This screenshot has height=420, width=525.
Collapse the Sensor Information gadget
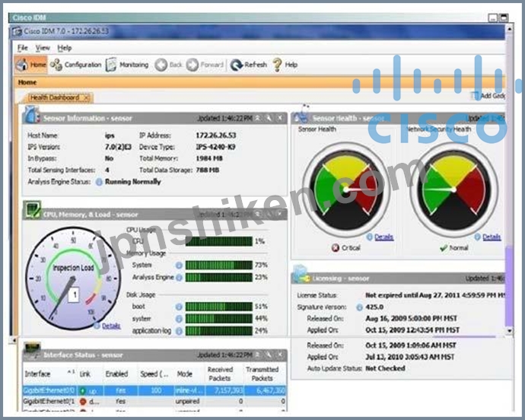[x=257, y=118]
